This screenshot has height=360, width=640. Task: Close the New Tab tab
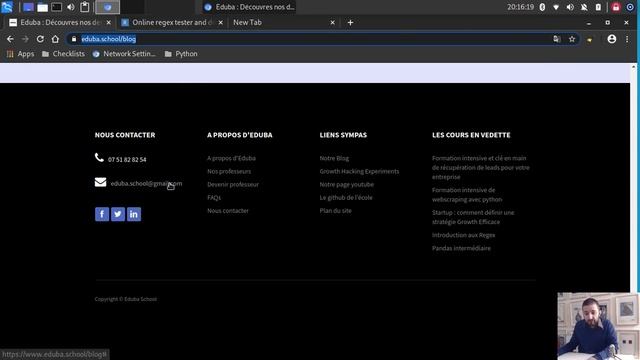(x=332, y=22)
